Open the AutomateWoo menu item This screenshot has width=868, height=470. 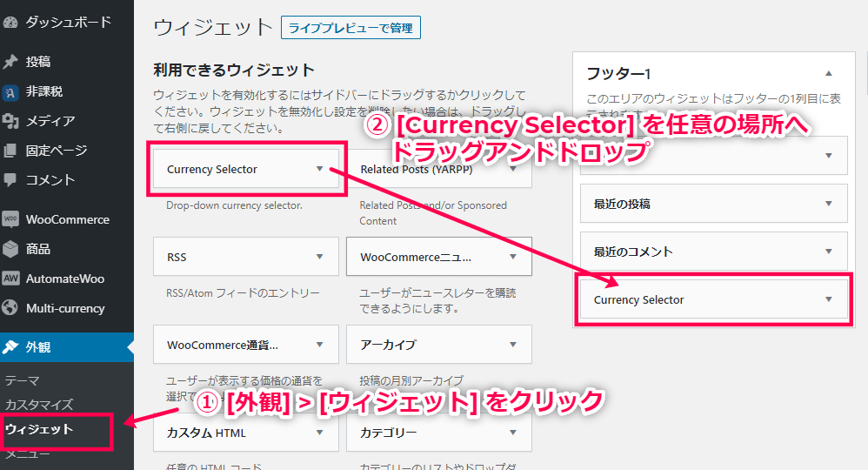(67, 279)
